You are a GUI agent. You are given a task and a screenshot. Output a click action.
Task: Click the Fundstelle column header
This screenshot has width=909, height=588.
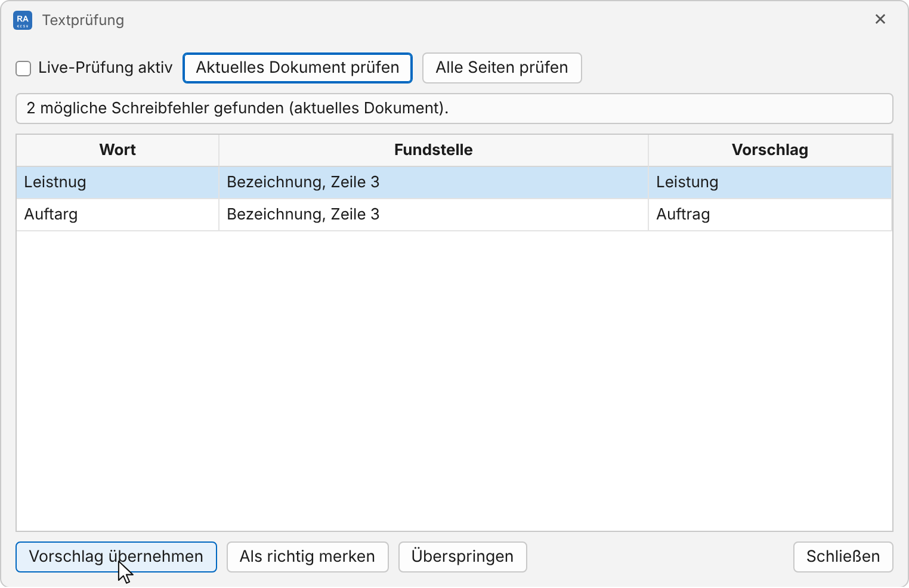[434, 150]
